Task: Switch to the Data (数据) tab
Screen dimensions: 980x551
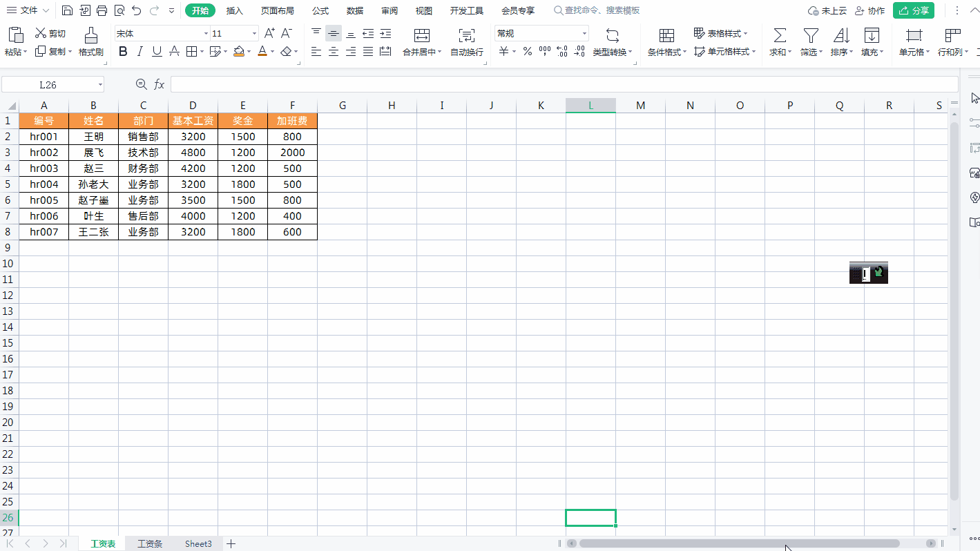Action: (x=355, y=10)
